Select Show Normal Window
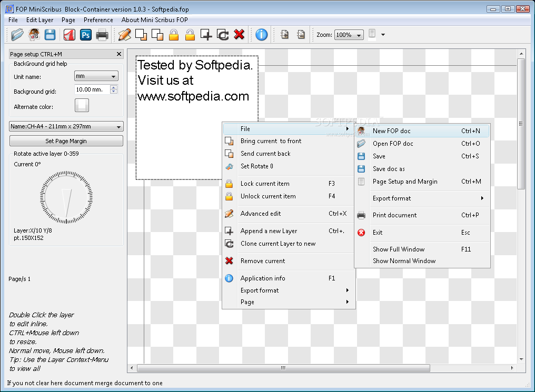 (422, 261)
